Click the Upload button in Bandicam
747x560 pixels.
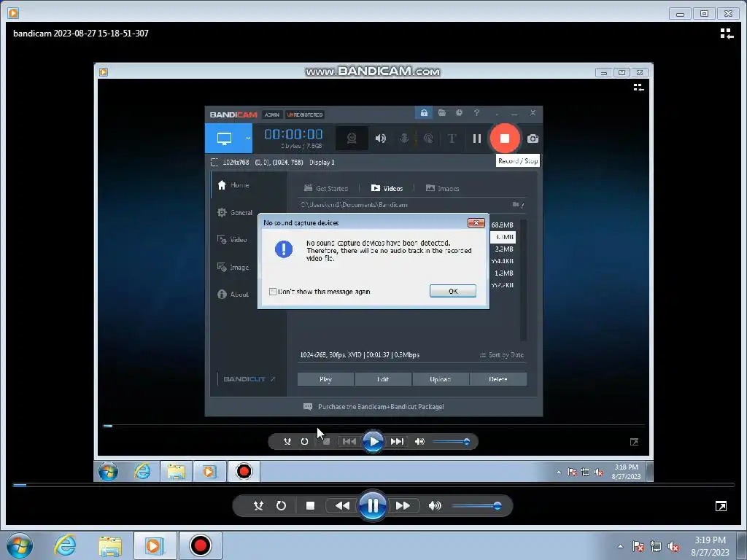coord(440,379)
